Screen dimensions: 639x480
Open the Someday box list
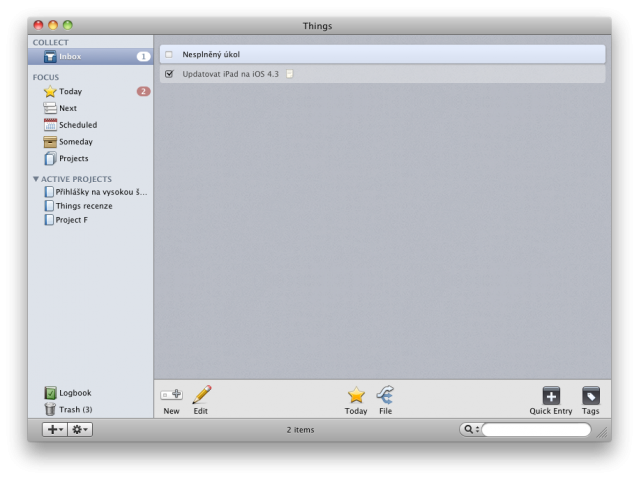[x=90, y=141]
